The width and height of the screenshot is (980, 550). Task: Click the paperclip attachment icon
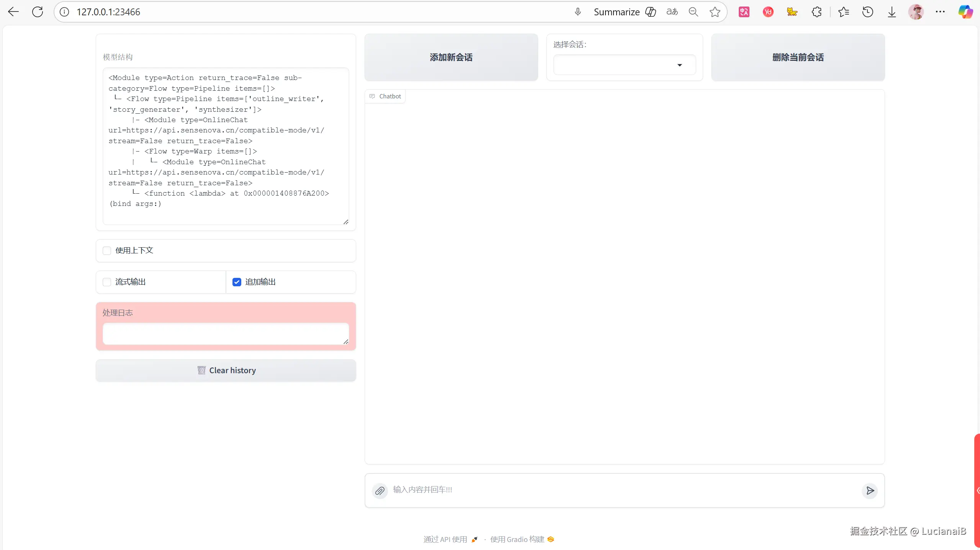(x=380, y=491)
